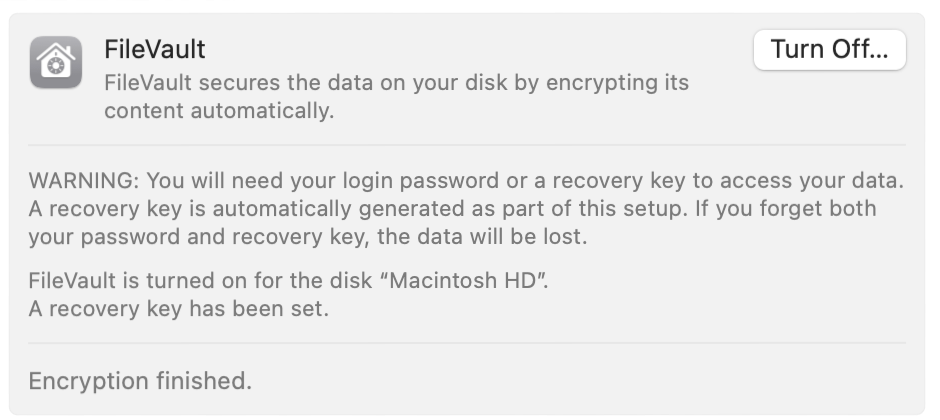Click the “Macintosh HD” disk name
This screenshot has height=420, width=940.
(463, 280)
